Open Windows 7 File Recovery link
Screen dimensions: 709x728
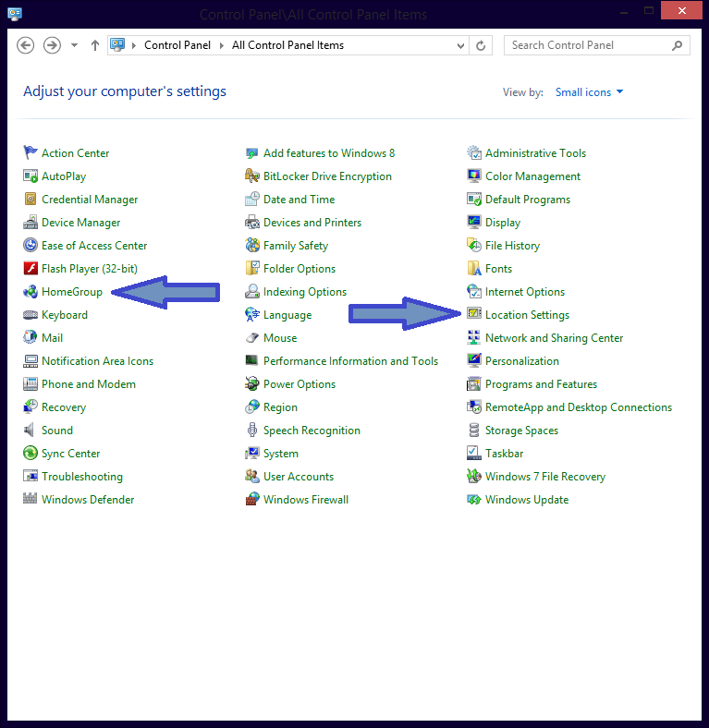[545, 477]
